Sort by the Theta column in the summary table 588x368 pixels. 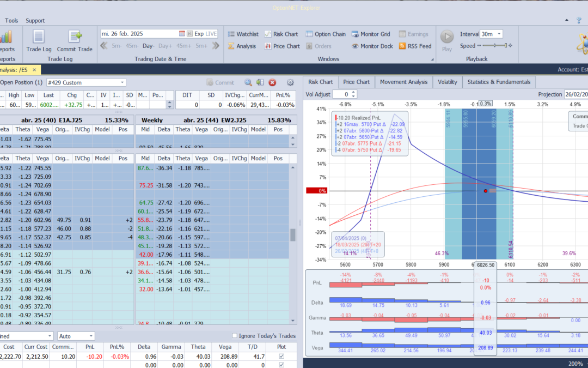pos(198,347)
